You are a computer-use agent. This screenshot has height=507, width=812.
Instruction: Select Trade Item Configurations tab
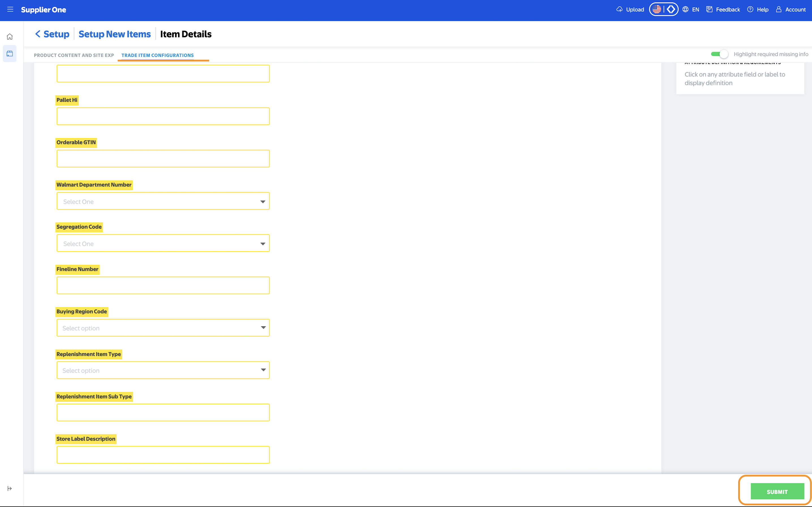[158, 55]
